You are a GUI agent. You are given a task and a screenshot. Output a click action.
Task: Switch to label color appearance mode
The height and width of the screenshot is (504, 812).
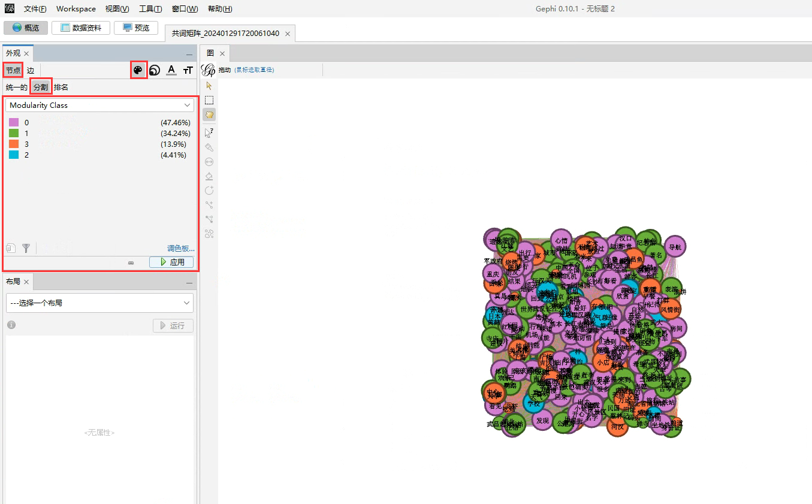171,71
